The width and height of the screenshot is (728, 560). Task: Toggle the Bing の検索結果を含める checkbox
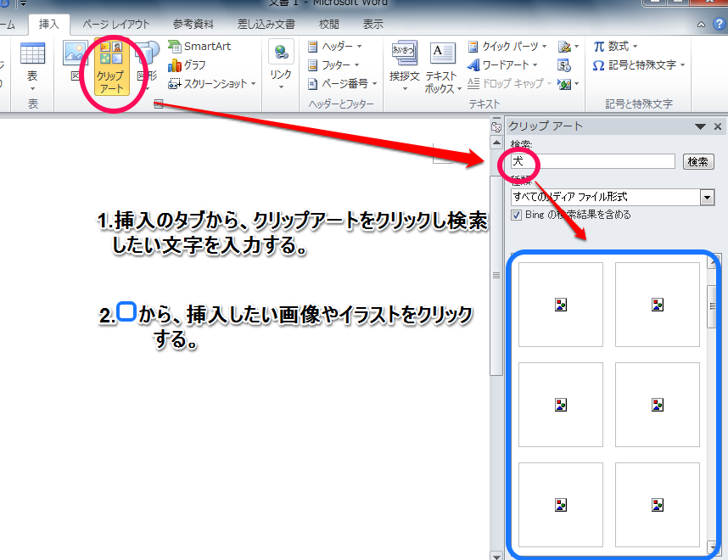[x=516, y=215]
